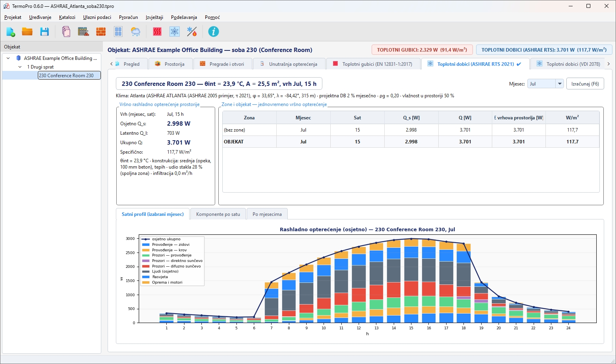Open the Proračun menu

128,17
